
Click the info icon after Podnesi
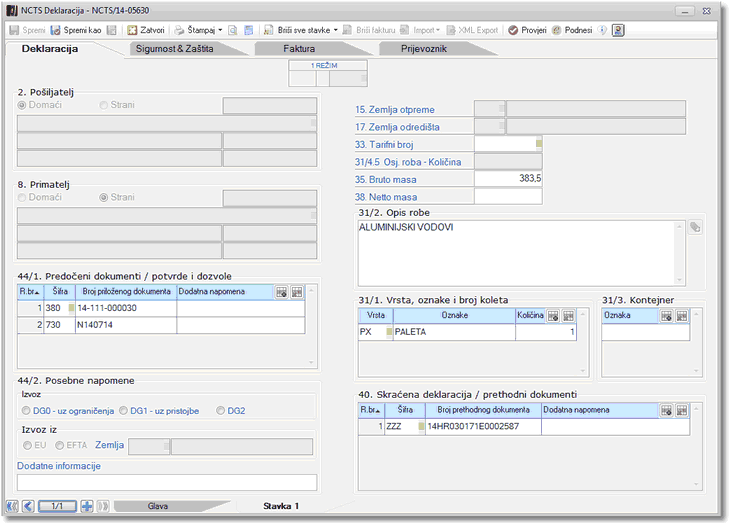602,30
